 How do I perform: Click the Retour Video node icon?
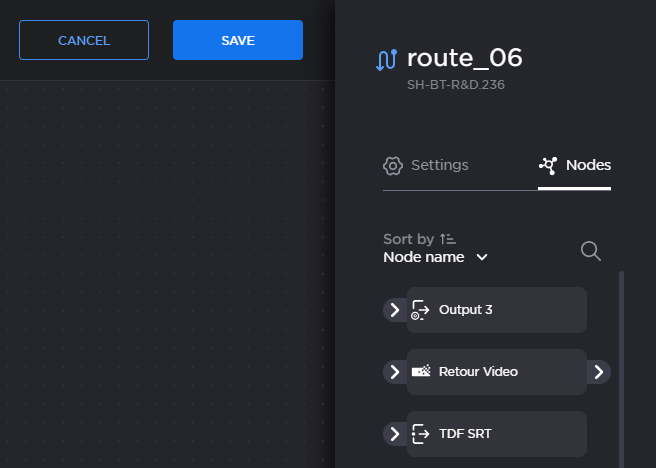coord(421,372)
